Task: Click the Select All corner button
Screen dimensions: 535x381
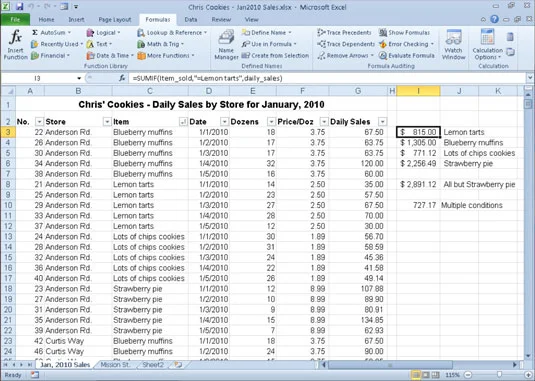Action: pos(8,91)
